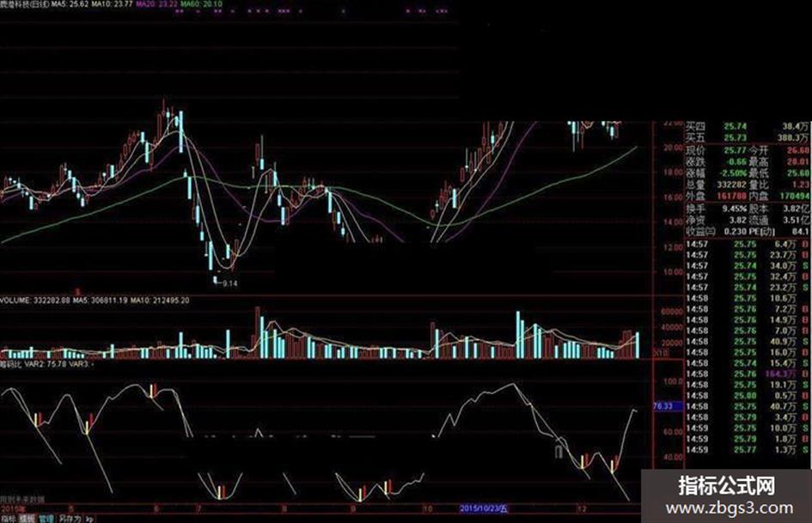This screenshot has height=523, width=812.
Task: Click the 今开 open price 26.60
Action: click(x=797, y=150)
